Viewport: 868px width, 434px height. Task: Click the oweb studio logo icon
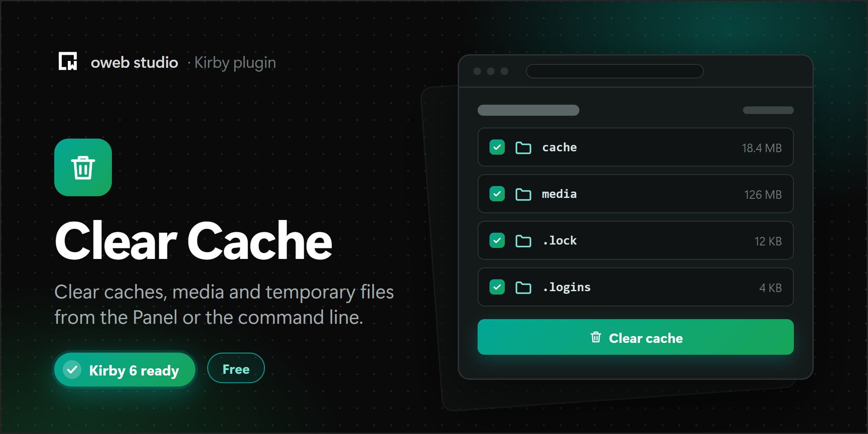68,61
